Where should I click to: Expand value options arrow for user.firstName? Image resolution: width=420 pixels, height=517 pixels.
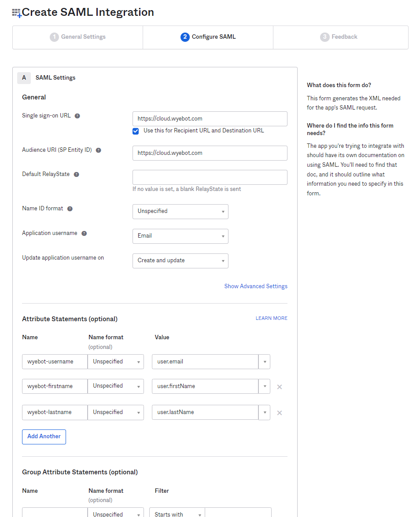click(265, 386)
